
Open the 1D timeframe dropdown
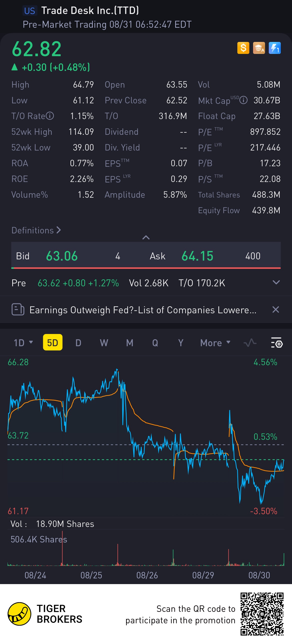(23, 343)
